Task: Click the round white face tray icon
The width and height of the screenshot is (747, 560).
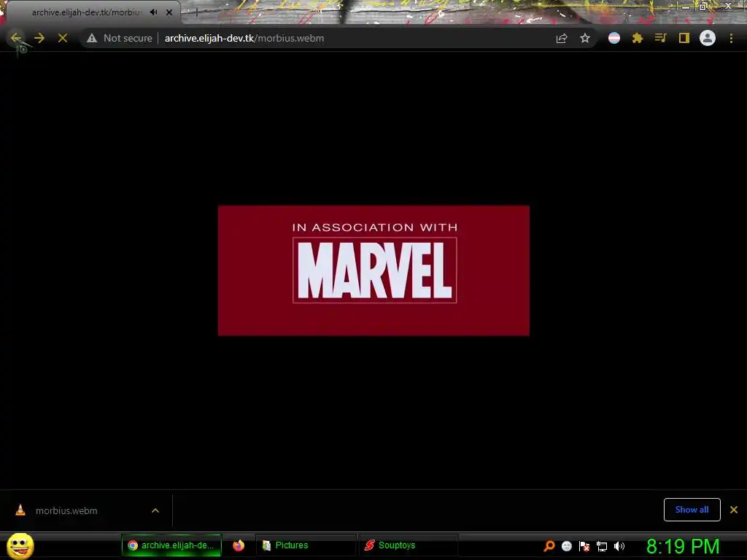Action: pos(566,546)
